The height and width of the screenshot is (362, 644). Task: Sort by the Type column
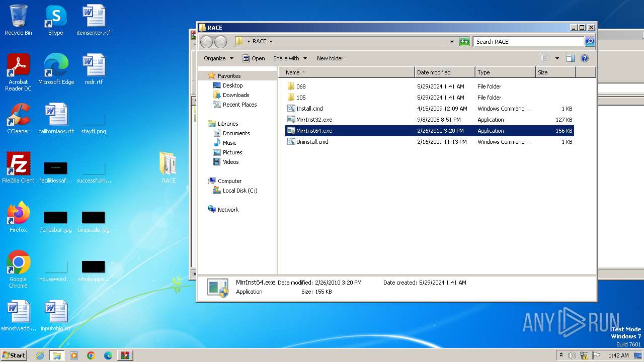click(505, 72)
